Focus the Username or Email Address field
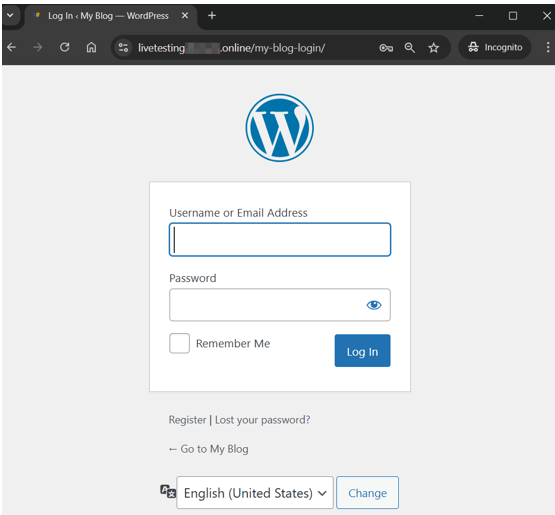Screen dimensions: 555x515 point(280,240)
